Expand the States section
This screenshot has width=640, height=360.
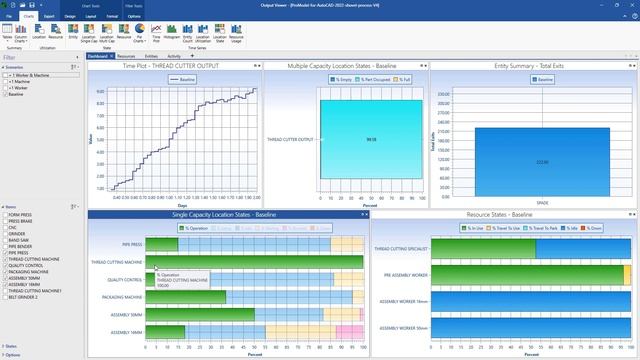(x=3, y=346)
